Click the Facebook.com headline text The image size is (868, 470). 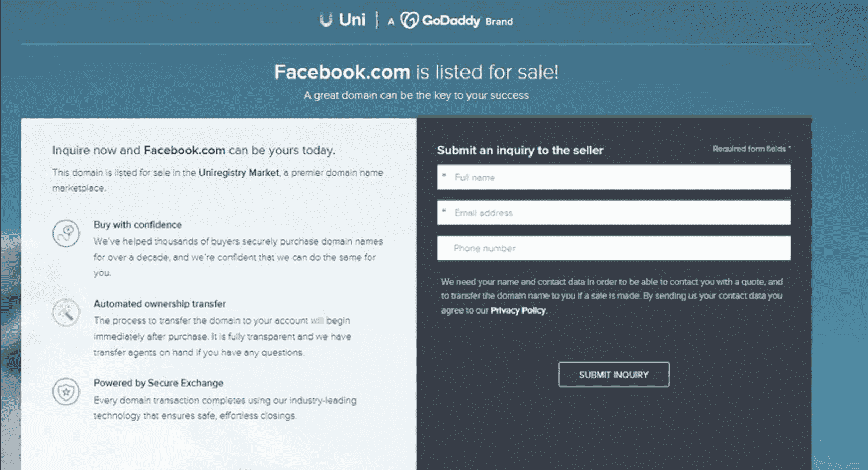[341, 71]
